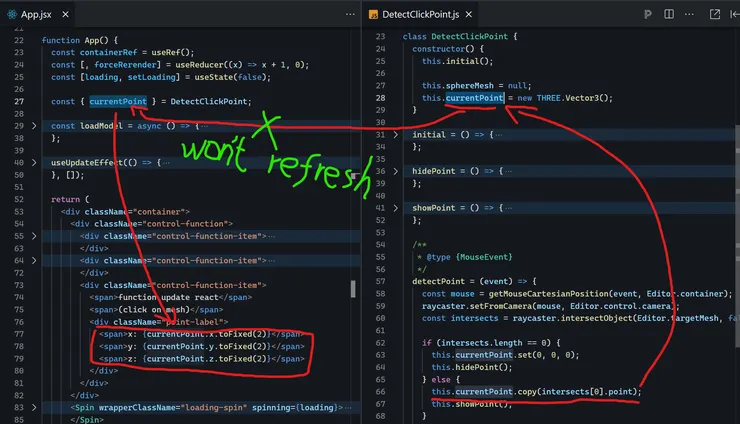Click DetectClickPoint identifier on App.jsx line 27
This screenshot has width=740, height=424.
209,102
